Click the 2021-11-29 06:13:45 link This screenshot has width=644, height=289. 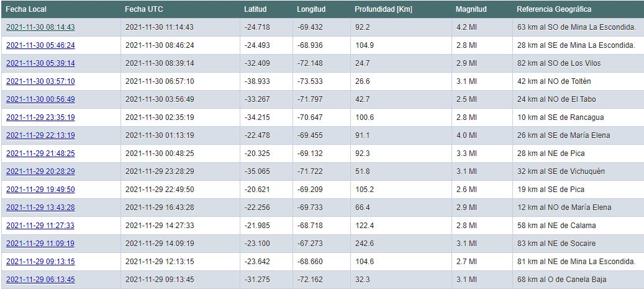coord(40,280)
